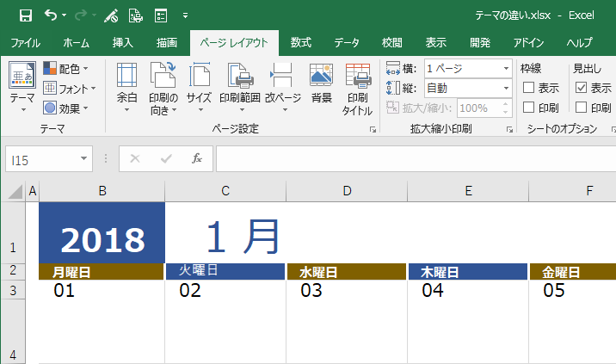Viewport: 616px width, 364px height.
Task: Open the ファイル file tab
Action: tap(25, 42)
